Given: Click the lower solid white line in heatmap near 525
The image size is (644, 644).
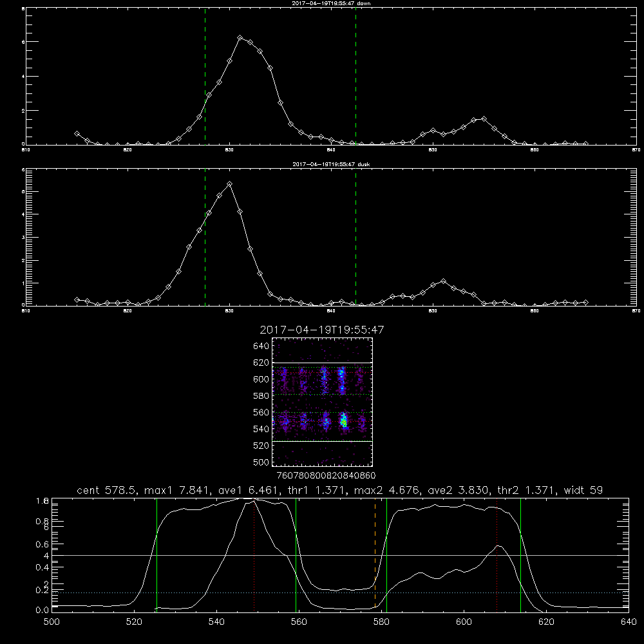Looking at the screenshot, I should pyautogui.click(x=322, y=442).
